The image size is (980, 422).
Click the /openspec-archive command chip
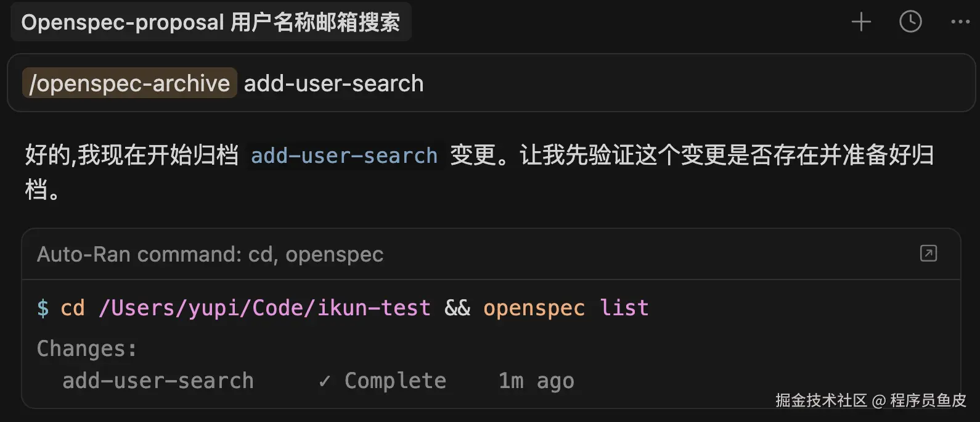129,83
